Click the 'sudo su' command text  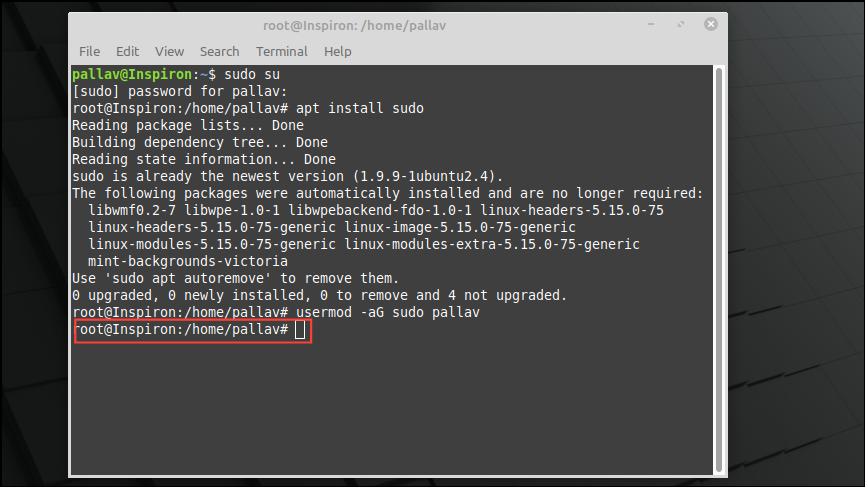coord(252,74)
